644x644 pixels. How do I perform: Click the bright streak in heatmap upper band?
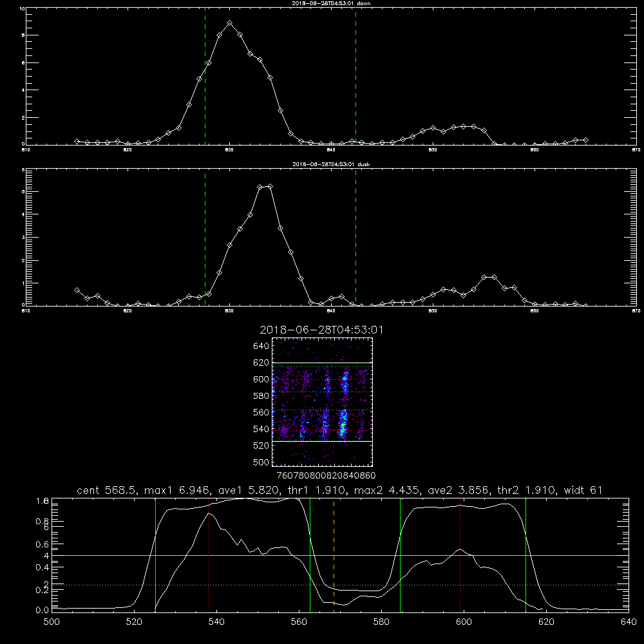click(x=345, y=381)
